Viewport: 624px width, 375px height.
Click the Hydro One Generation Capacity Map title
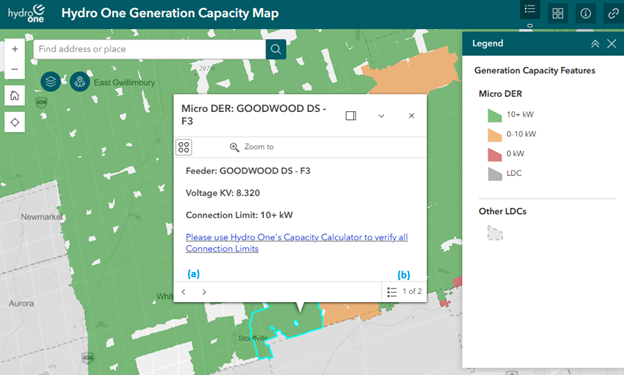[x=170, y=13]
